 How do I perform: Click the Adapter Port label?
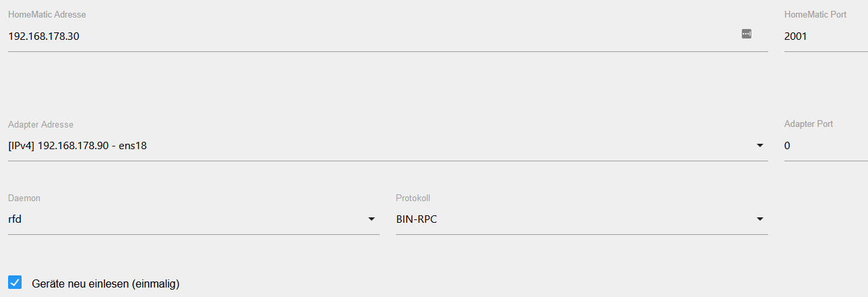click(x=809, y=124)
